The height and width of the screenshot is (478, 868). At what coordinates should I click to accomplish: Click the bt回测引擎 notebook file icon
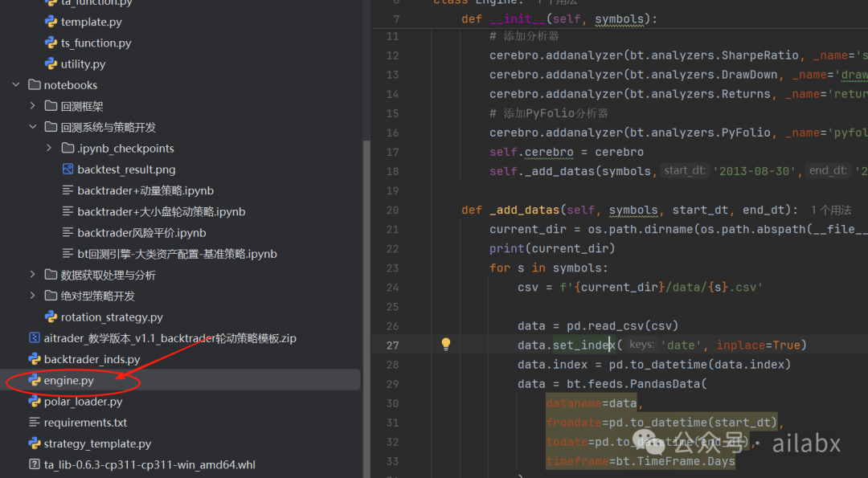tap(68, 253)
